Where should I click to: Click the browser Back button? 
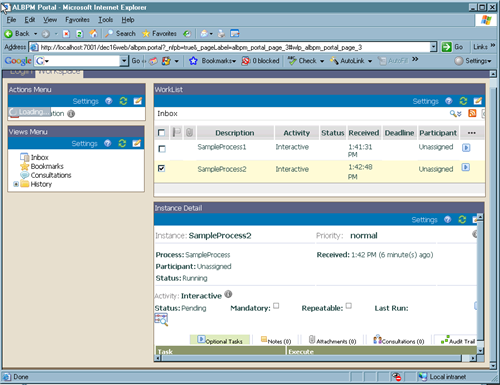tap(17, 34)
